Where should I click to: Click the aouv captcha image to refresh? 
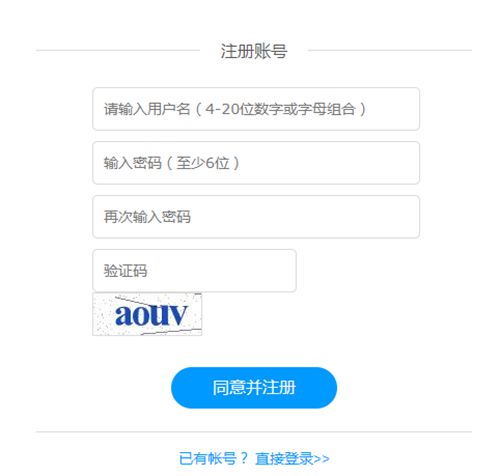click(147, 314)
